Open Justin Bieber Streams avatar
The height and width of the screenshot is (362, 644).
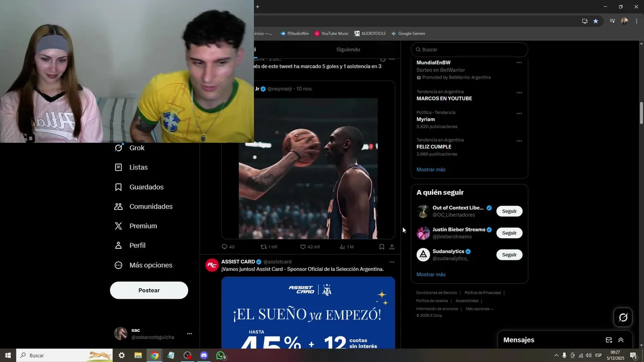(423, 233)
